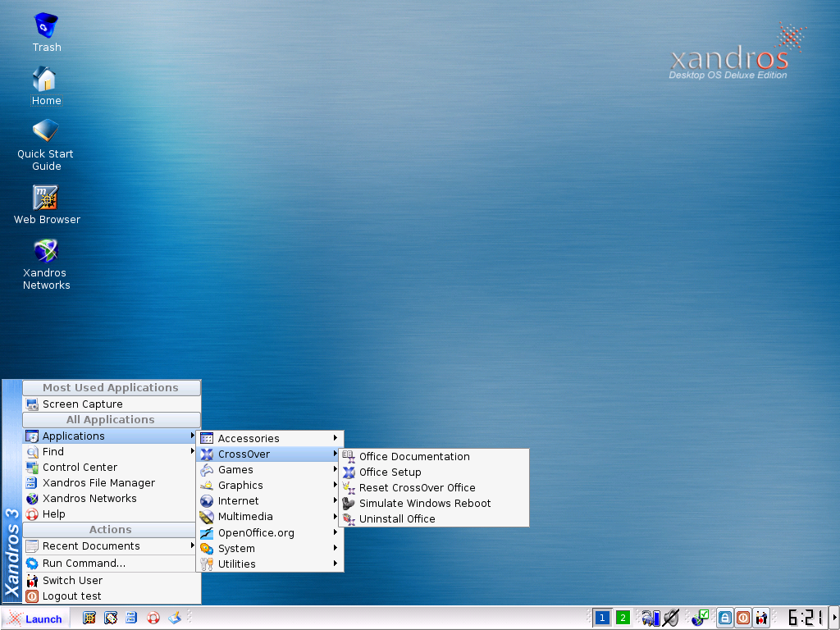This screenshot has width=840, height=630.
Task: Open Xandros Networks desktop icon
Action: tap(46, 264)
